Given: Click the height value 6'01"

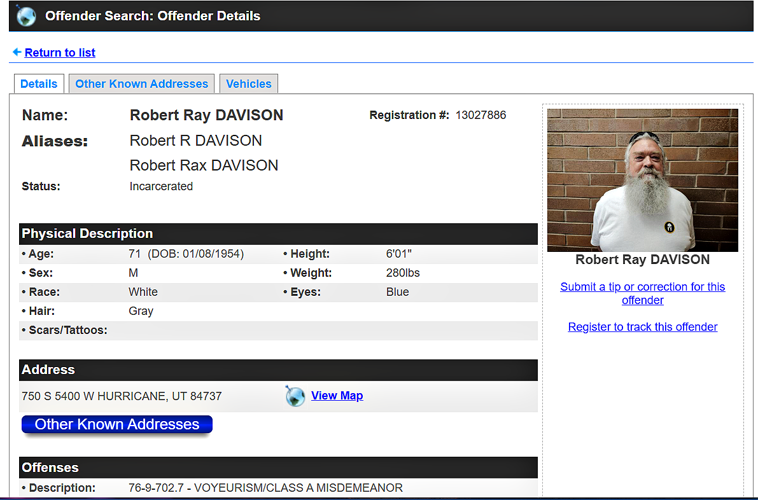Looking at the screenshot, I should [399, 254].
